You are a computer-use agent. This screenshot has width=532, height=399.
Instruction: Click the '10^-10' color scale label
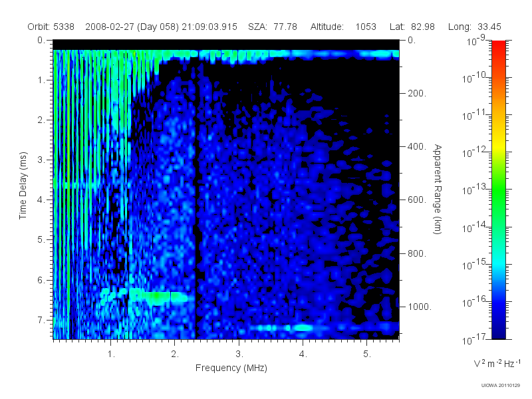475,78
